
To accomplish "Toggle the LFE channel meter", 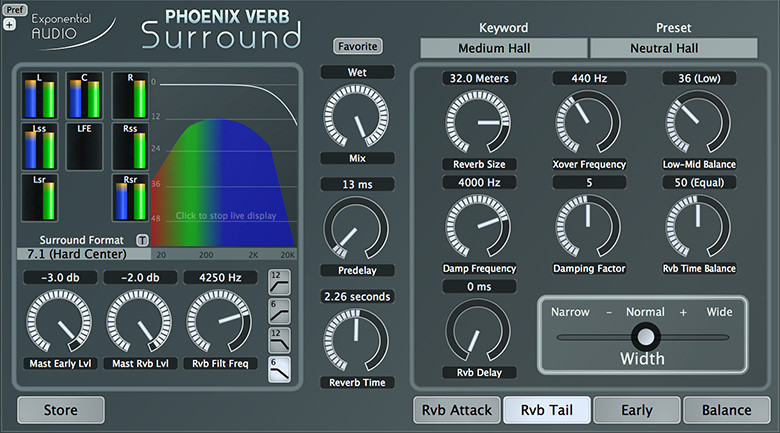I will coord(84,147).
